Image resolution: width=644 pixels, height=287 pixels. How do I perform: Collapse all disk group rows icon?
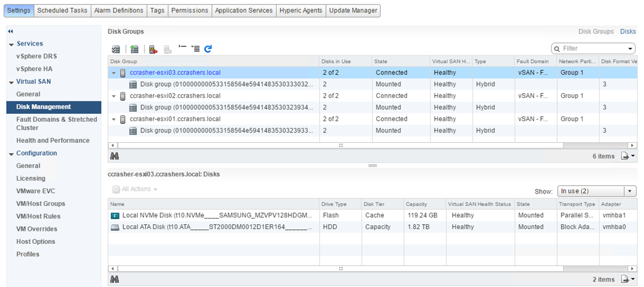pos(183,48)
